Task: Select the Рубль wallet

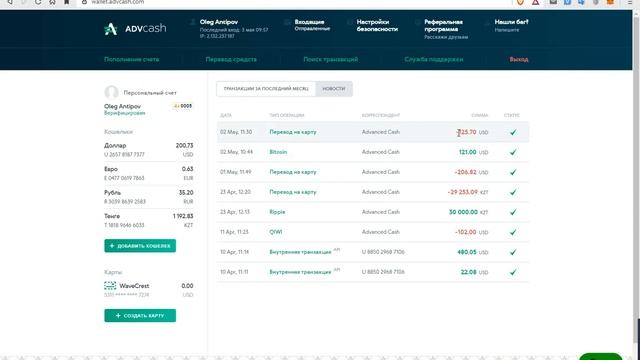Action: 149,197
